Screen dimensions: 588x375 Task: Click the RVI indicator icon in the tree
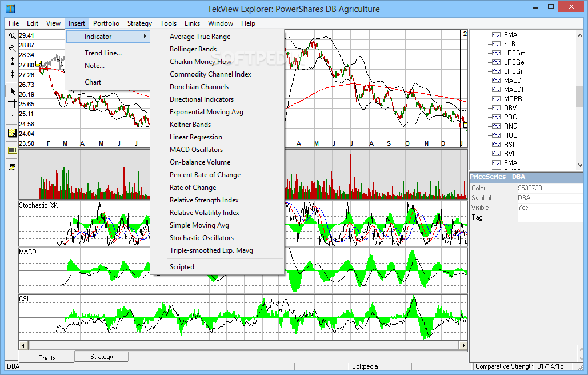click(x=497, y=153)
